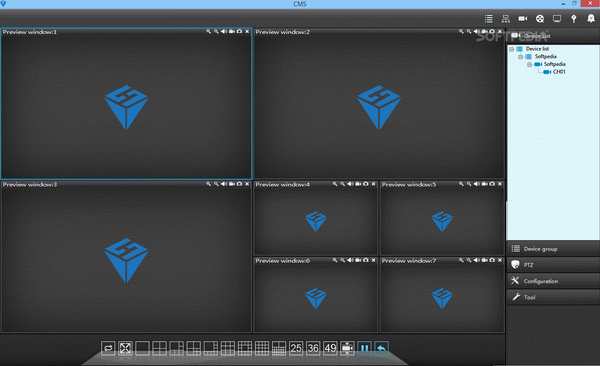Select the monitor display icon in top toolbar
The width and height of the screenshot is (600, 366).
coord(557,19)
